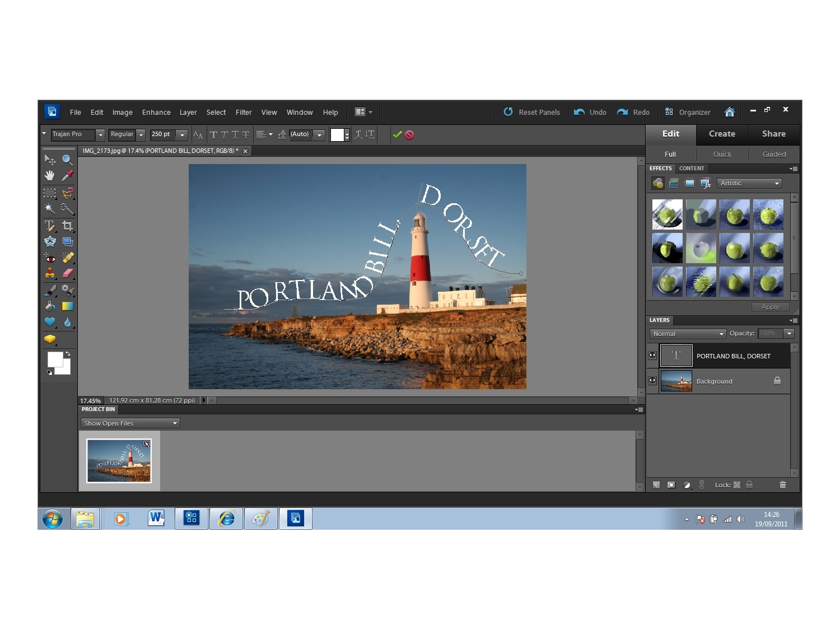Open the Normal blend mode dropdown
The width and height of the screenshot is (840, 630).
coord(688,334)
